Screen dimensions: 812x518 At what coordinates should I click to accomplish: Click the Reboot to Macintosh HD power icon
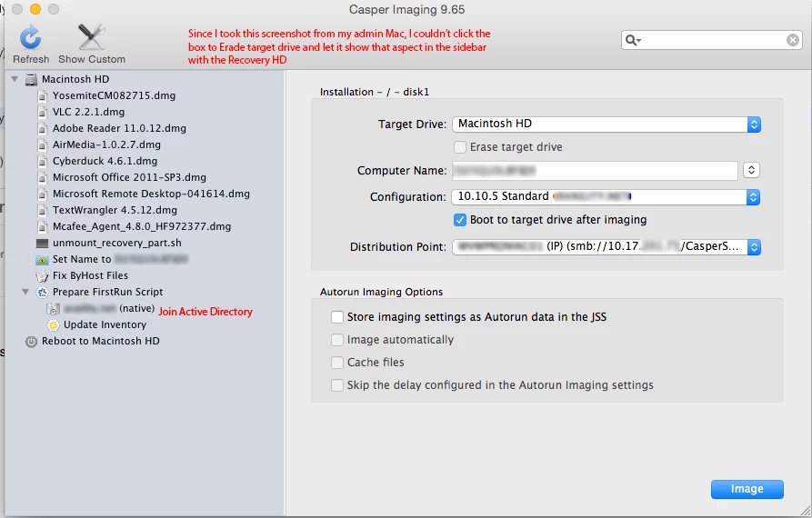32,342
